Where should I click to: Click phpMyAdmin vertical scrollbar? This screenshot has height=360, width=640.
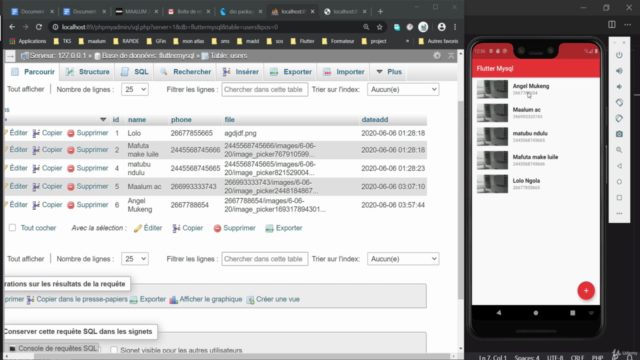[461, 200]
